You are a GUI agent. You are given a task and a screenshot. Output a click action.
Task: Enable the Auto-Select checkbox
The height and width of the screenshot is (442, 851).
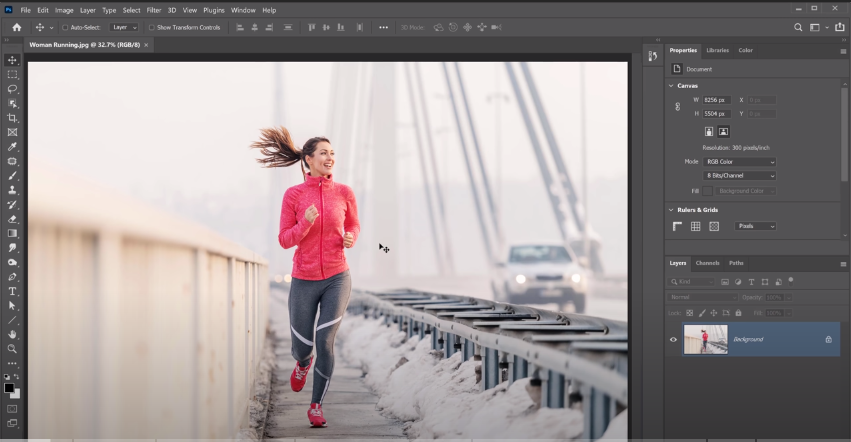point(65,27)
